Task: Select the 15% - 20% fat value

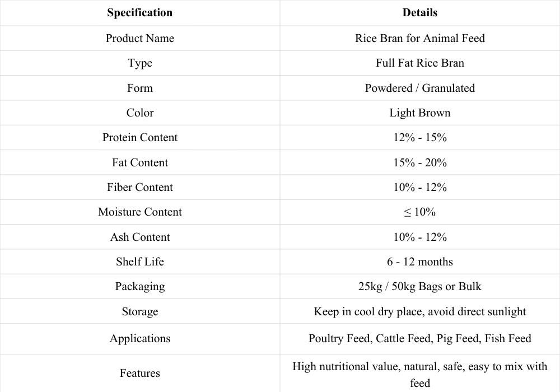Action: tap(419, 162)
